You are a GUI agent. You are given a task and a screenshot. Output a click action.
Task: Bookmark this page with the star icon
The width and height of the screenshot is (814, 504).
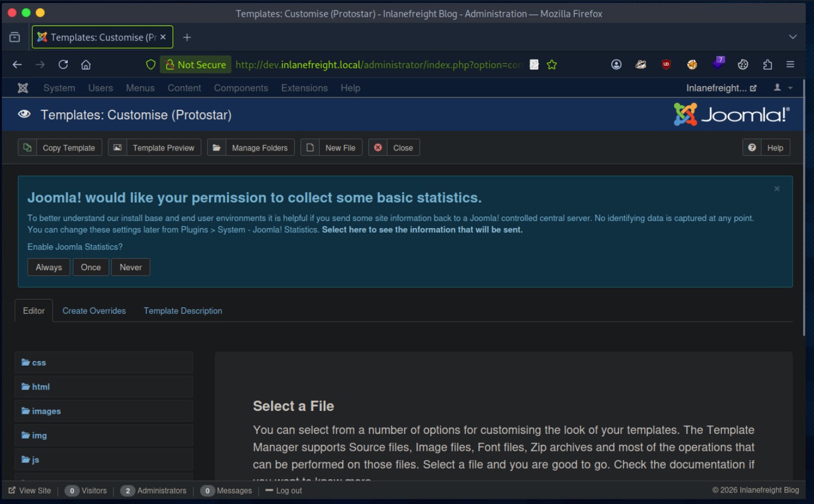[552, 65]
